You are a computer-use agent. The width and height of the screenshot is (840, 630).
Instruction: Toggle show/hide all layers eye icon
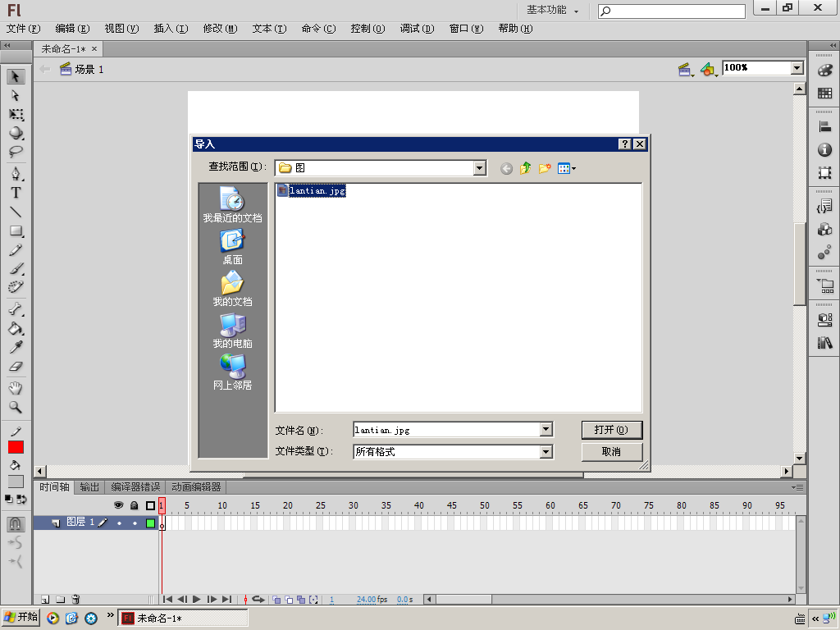tap(118, 505)
